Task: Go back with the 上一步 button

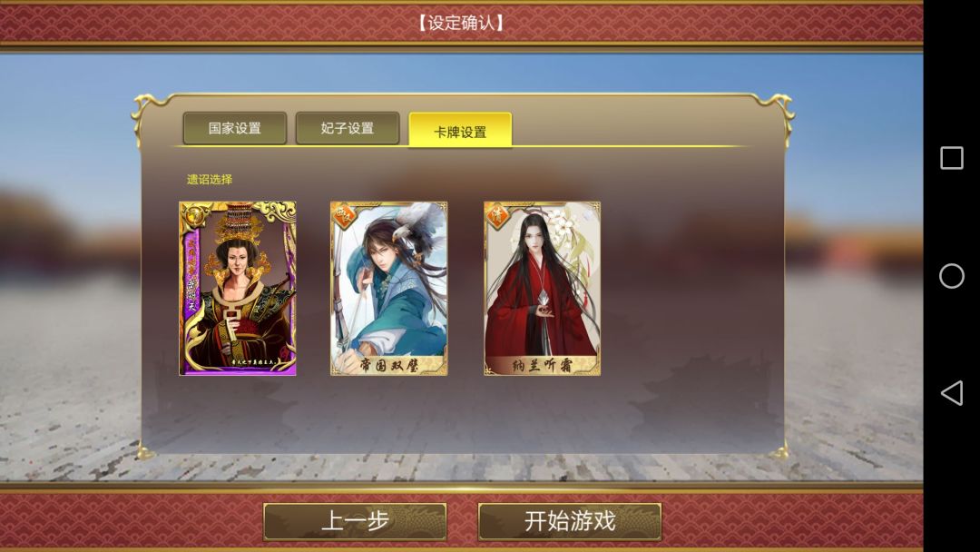Action: point(355,521)
